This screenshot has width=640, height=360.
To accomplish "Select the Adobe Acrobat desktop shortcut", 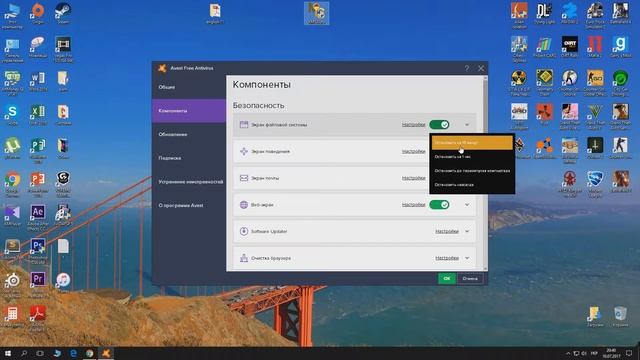I will (x=38, y=318).
